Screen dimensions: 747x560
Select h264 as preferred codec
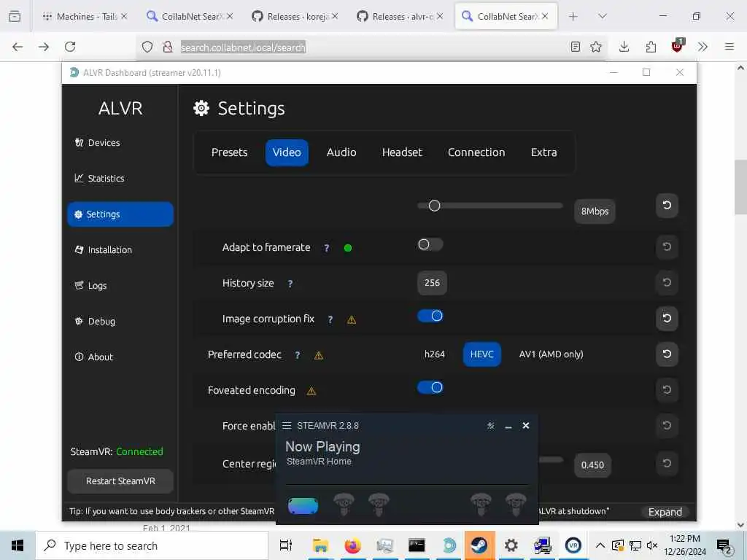click(435, 354)
